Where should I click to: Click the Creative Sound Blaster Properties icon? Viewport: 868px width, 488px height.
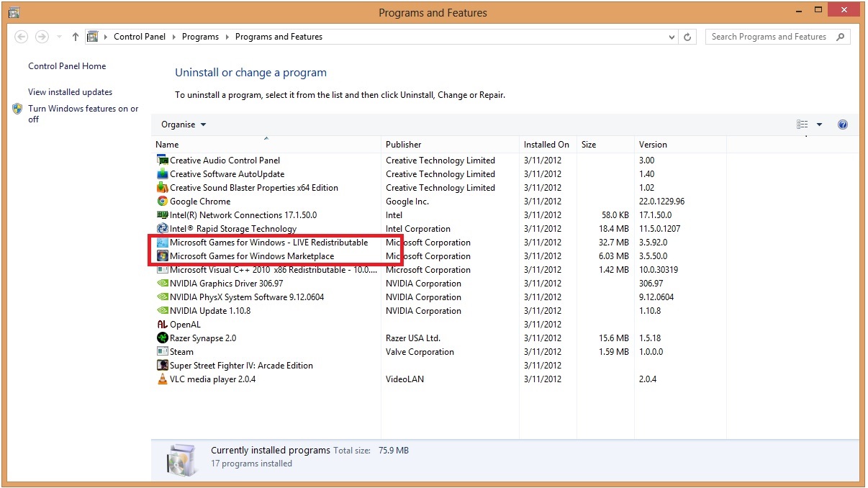tap(162, 188)
